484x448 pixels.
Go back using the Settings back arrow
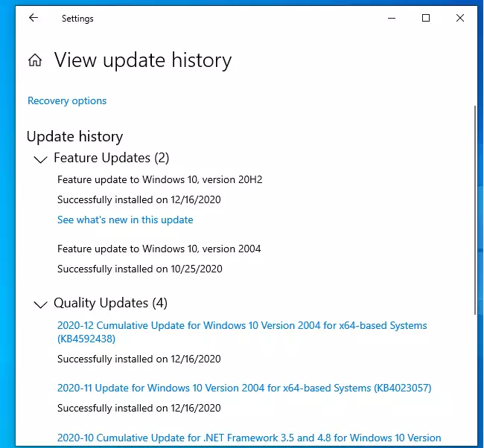34,18
